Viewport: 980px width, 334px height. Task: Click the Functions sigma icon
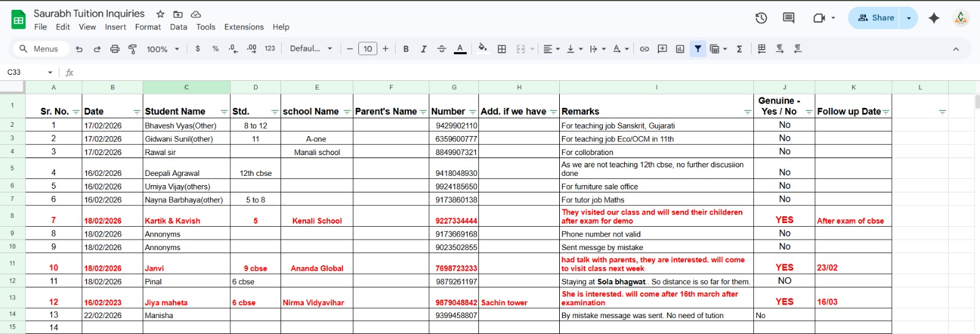[x=739, y=49]
